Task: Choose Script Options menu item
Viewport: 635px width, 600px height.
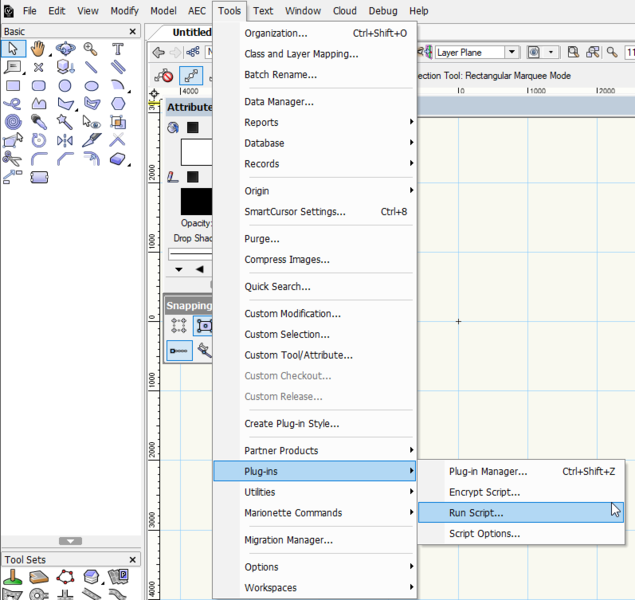Action: pyautogui.click(x=521, y=533)
